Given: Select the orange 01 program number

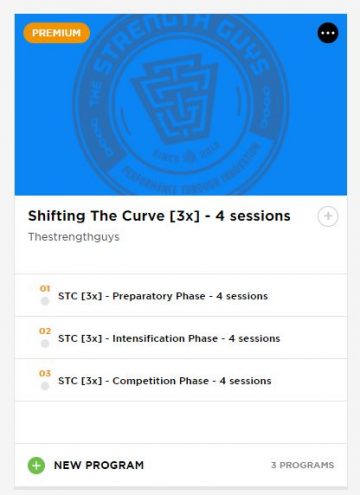Looking at the screenshot, I should (x=45, y=289).
